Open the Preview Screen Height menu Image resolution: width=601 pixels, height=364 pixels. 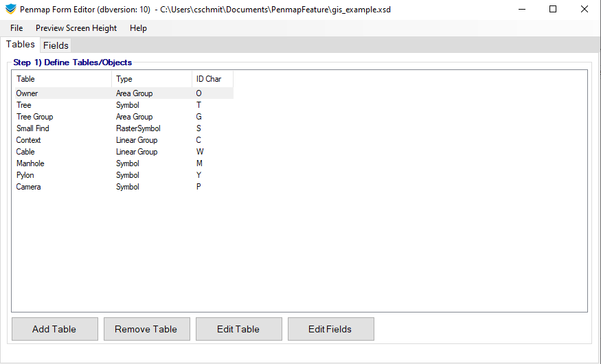(x=76, y=28)
